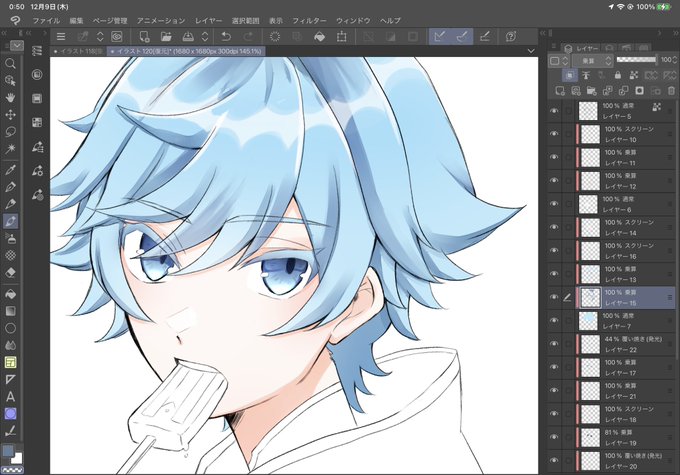Select the Auto select magic wand tool

[x=10, y=149]
